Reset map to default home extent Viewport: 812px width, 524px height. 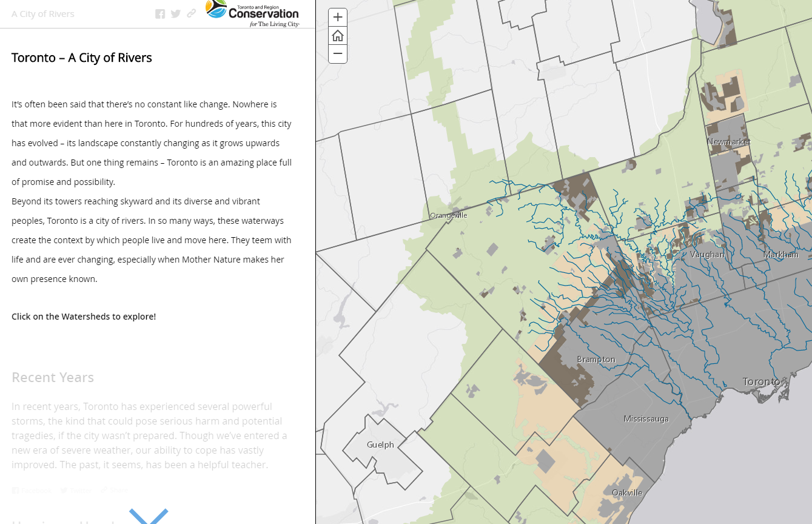(x=338, y=36)
